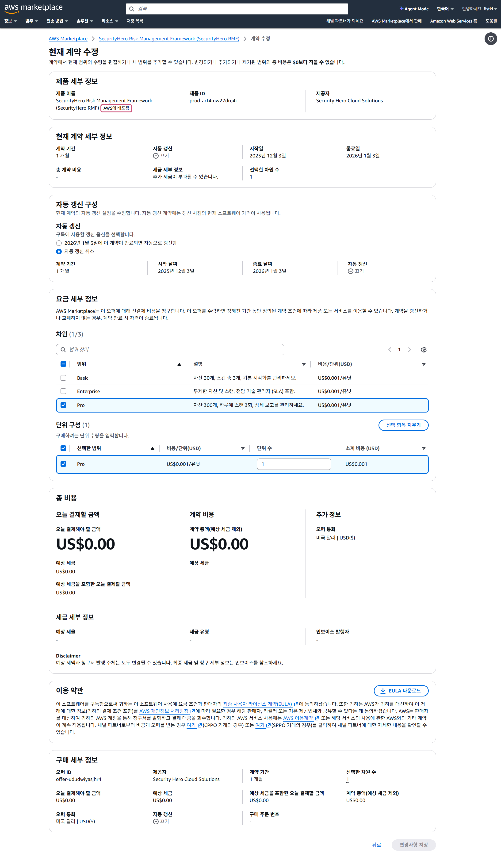Open the 저장 목록 menu item
Viewport: 501px width, 868px height.
(x=135, y=21)
